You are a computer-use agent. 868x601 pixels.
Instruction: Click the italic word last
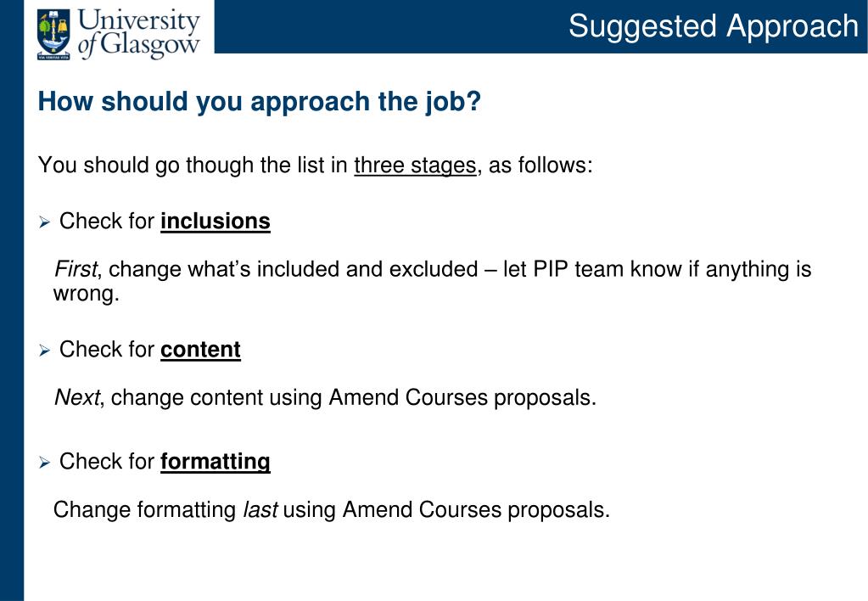[260, 509]
